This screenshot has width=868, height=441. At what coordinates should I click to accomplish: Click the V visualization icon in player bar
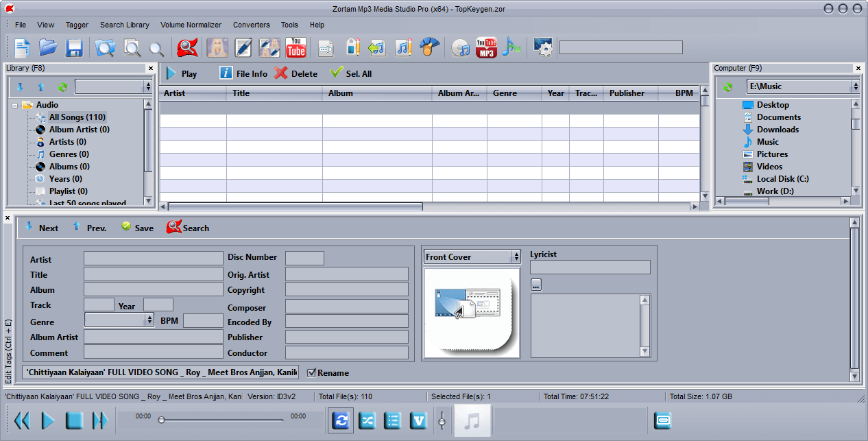tap(418, 420)
